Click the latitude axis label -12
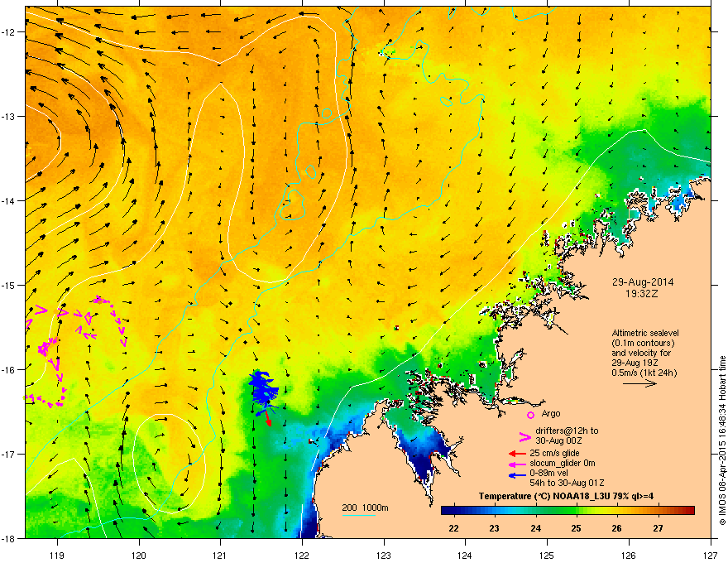Screen dimensions: 728x563 pos(8,32)
